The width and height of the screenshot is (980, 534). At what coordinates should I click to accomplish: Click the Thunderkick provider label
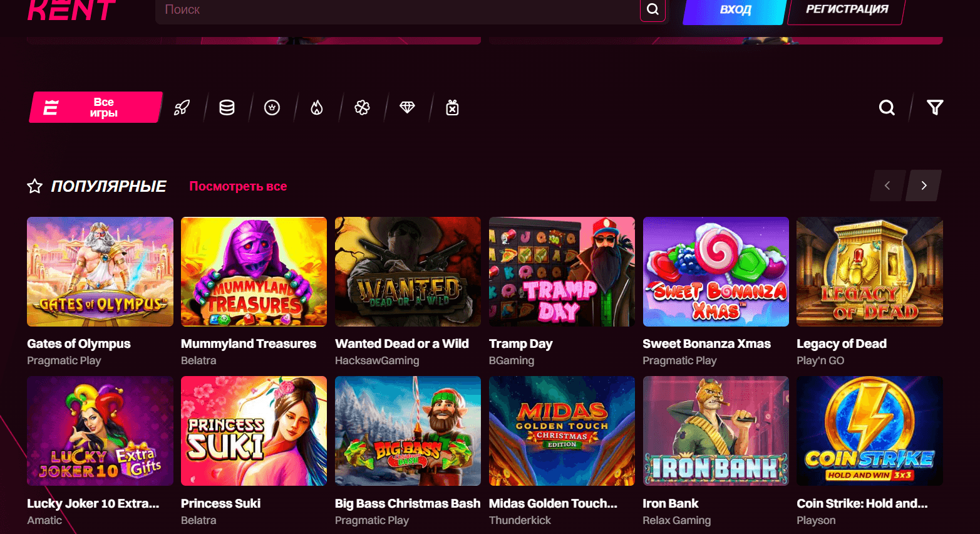(520, 520)
